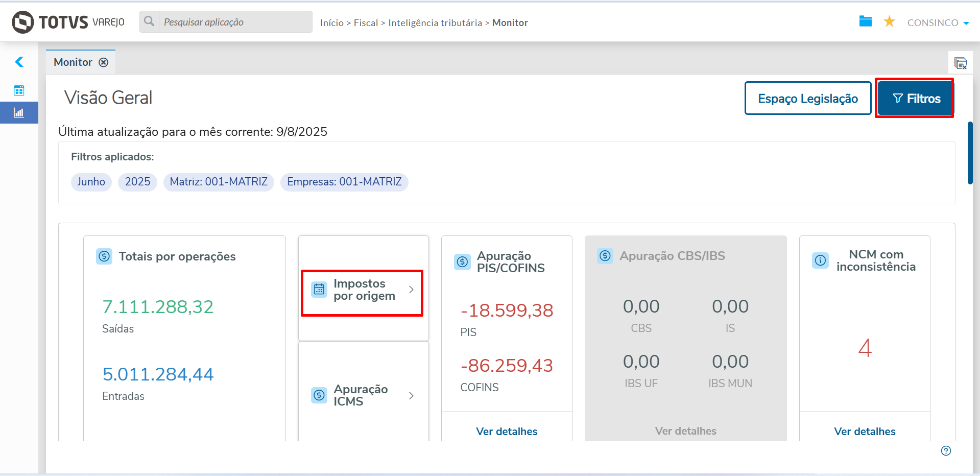980x476 pixels.
Task: Click the COFINS value -86.259,43
Action: click(x=507, y=366)
